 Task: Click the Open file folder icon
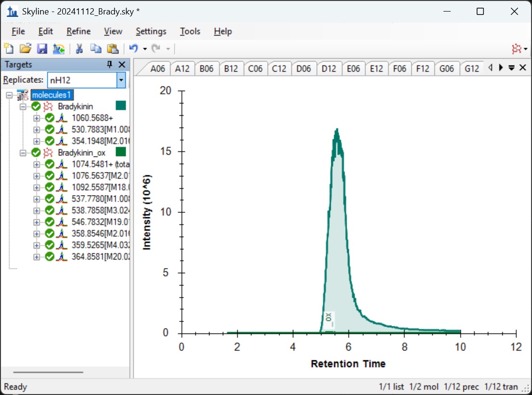25,49
